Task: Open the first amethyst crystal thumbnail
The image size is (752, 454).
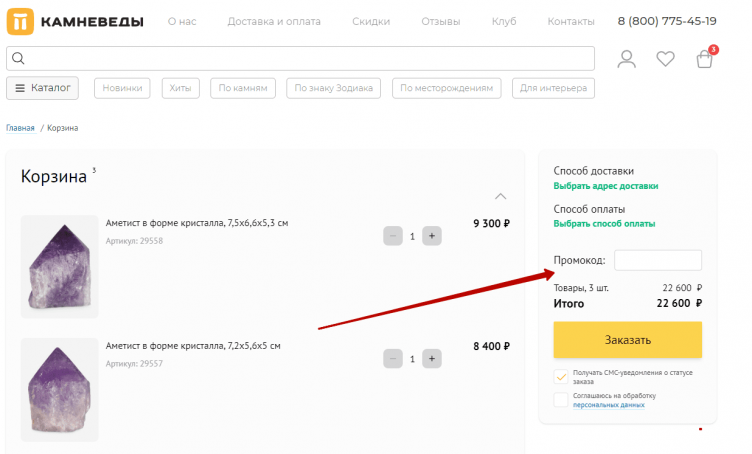Action: pos(59,266)
